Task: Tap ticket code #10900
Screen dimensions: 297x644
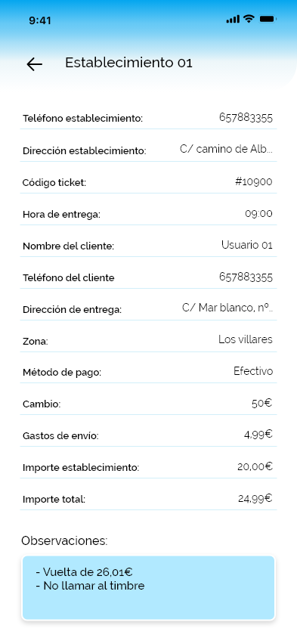Action: [253, 181]
